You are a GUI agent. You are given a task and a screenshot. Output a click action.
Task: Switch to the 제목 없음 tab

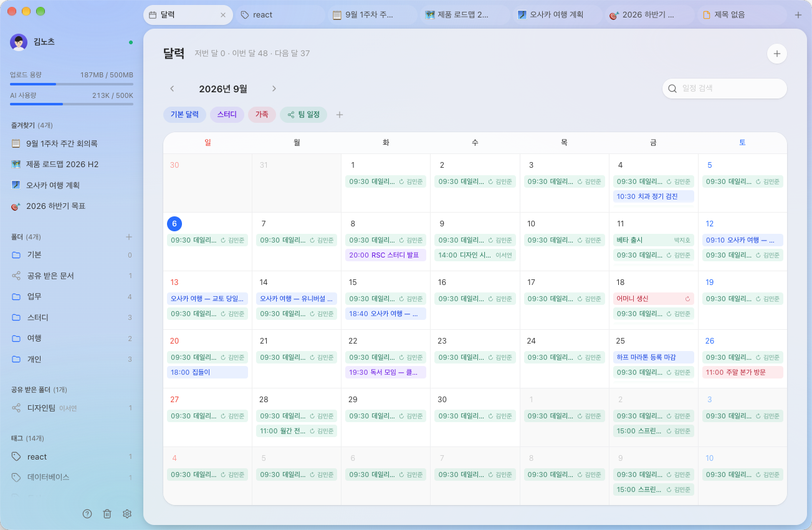click(x=742, y=15)
